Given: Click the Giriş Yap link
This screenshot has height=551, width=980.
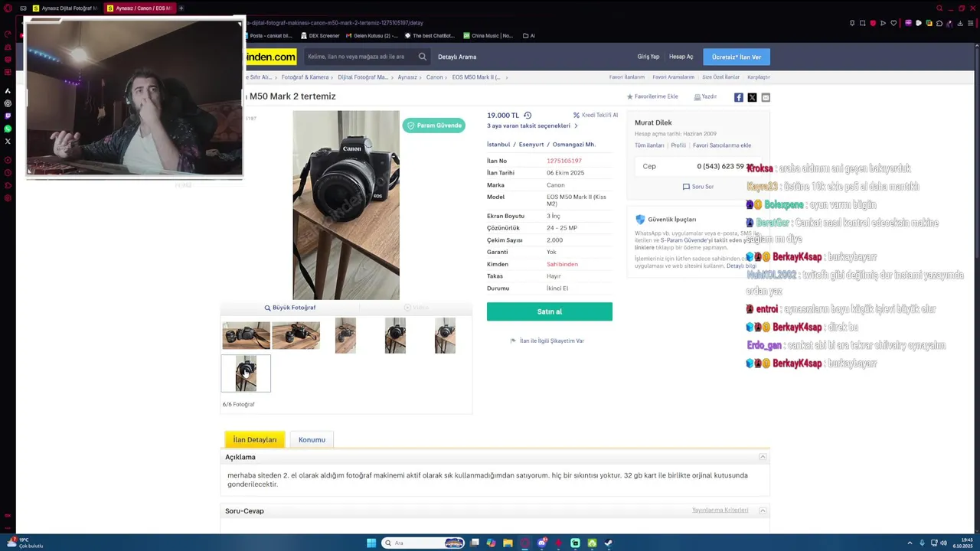Looking at the screenshot, I should pos(648,57).
